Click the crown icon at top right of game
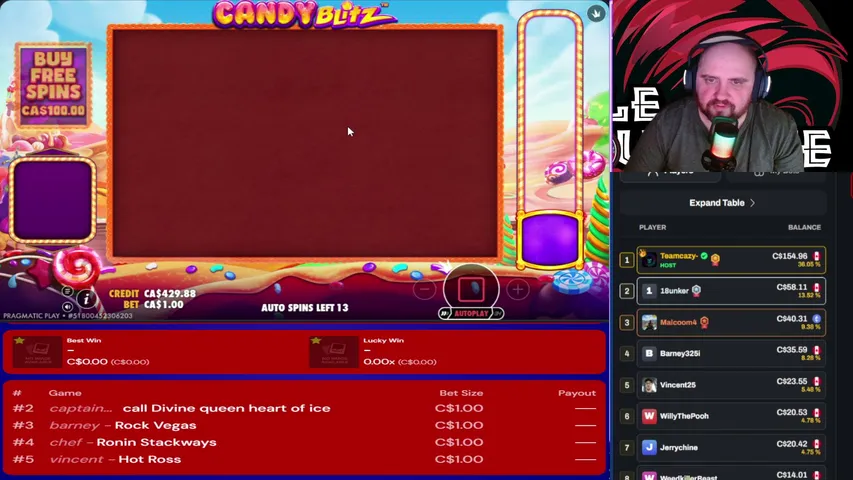The height and width of the screenshot is (480, 853). coord(596,13)
